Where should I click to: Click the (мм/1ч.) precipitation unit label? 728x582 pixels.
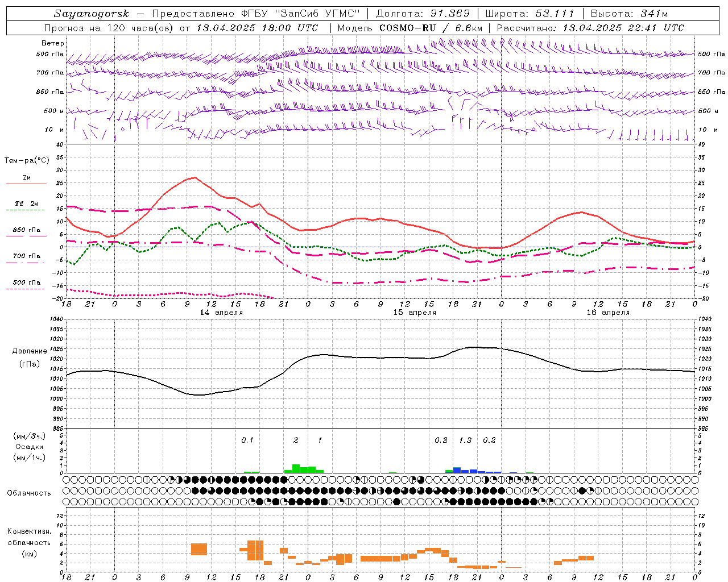(x=30, y=458)
